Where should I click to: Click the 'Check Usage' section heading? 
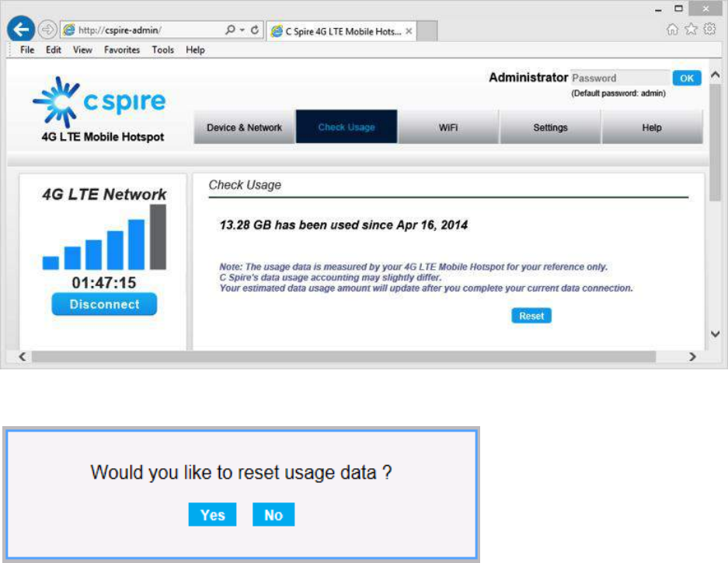point(245,185)
